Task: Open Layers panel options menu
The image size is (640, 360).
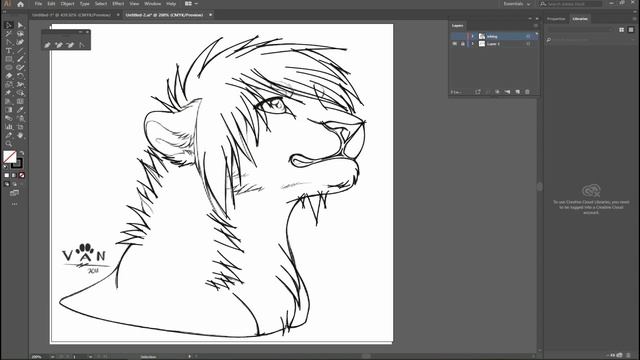Action: point(536,26)
